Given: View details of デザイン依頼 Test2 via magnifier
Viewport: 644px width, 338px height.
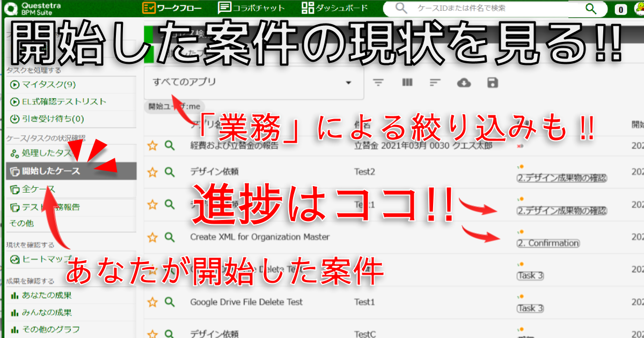Looking at the screenshot, I should pos(170,172).
